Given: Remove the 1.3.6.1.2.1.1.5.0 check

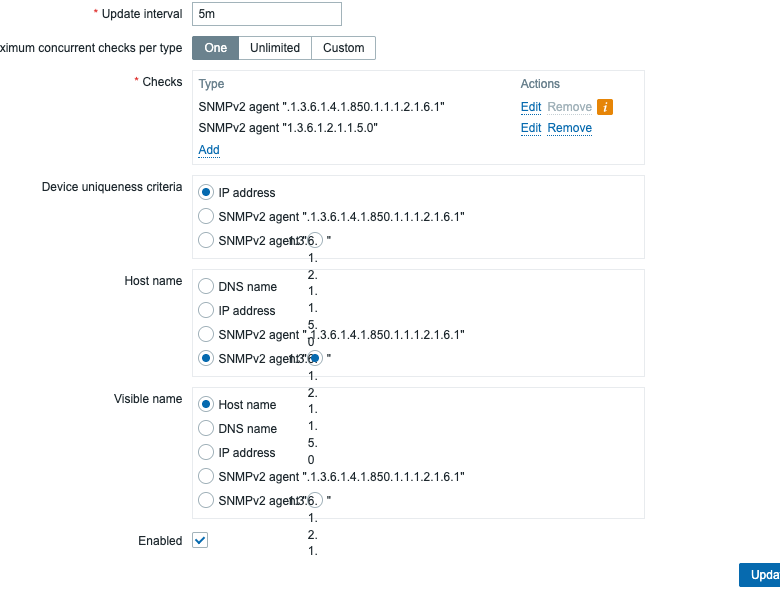Looking at the screenshot, I should pyautogui.click(x=570, y=128).
